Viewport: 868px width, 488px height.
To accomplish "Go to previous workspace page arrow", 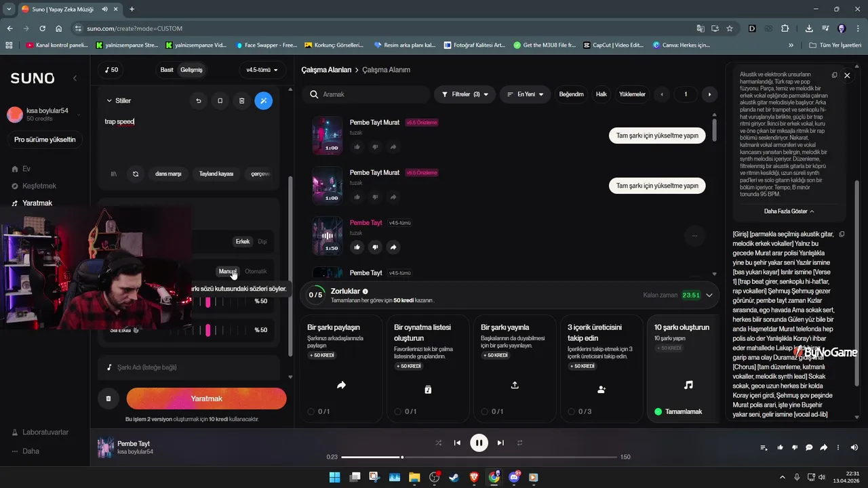I will coord(662,94).
